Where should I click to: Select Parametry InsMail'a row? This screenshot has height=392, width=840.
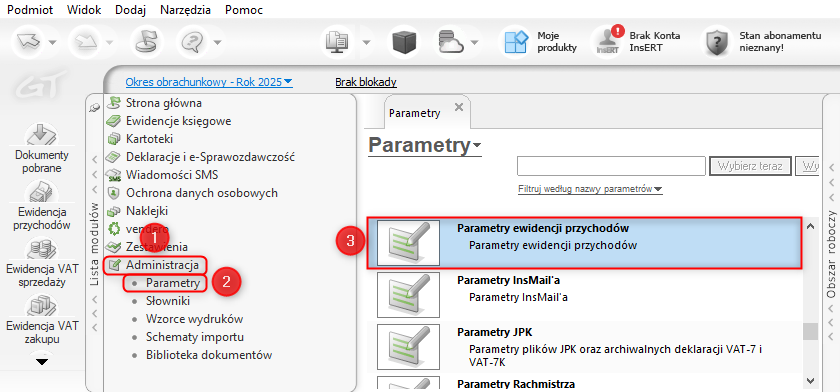584,294
